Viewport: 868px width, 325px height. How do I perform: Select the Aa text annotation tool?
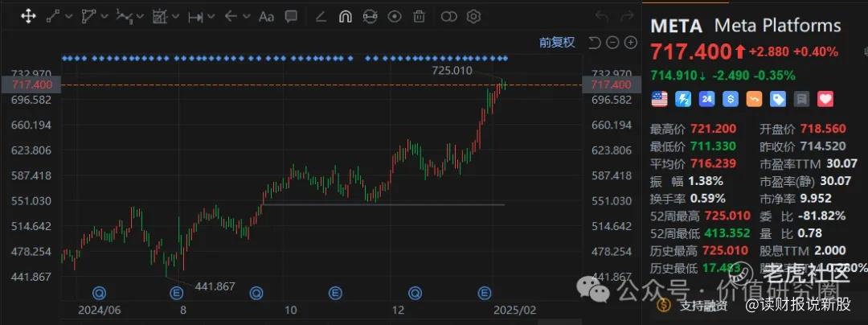266,17
